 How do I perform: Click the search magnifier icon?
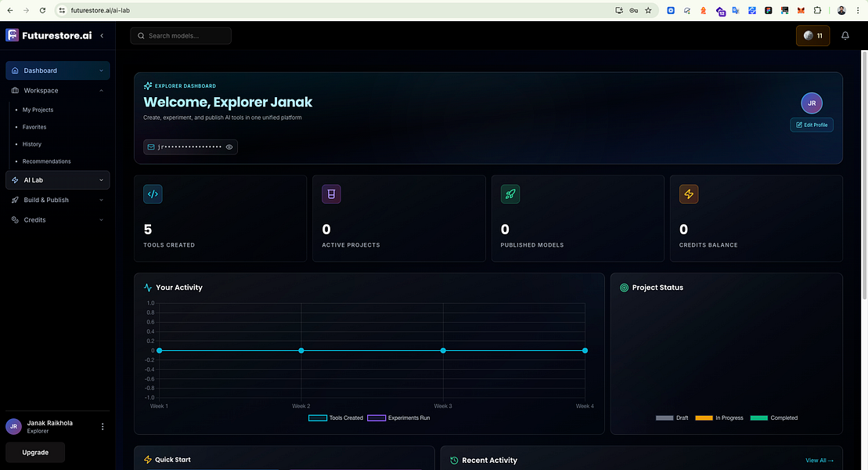click(141, 35)
